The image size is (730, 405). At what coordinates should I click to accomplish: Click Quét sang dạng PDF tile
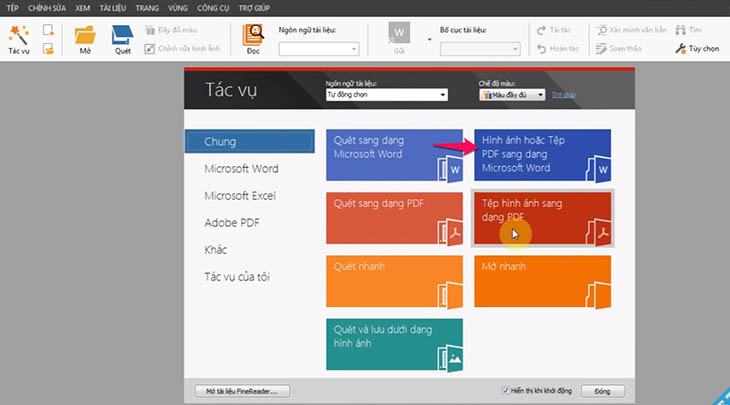pyautogui.click(x=394, y=218)
